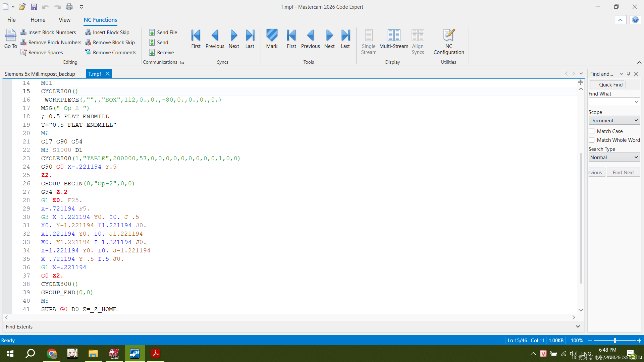Switch to the Home ribbon tab
This screenshot has width=644, height=362.
38,20
